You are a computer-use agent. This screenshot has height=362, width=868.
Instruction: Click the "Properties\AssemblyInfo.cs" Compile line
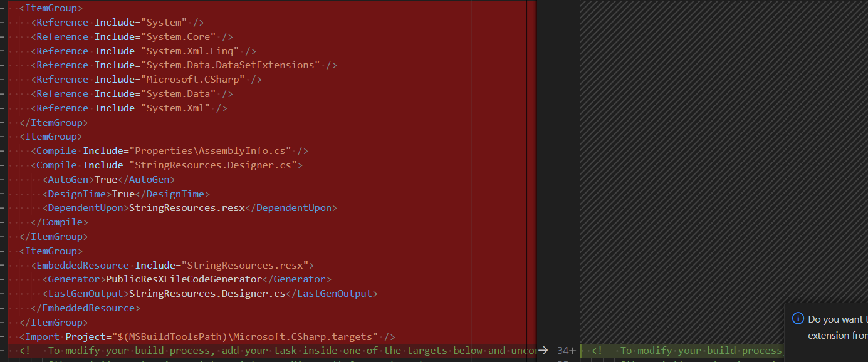click(x=170, y=151)
